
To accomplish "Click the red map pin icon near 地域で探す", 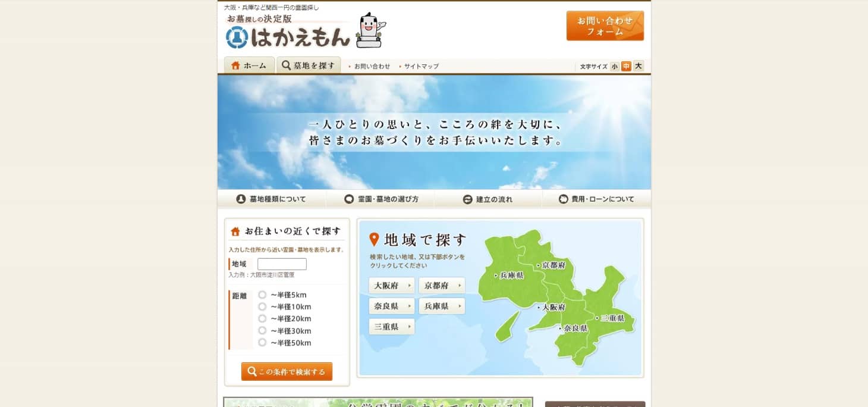I will pyautogui.click(x=373, y=240).
